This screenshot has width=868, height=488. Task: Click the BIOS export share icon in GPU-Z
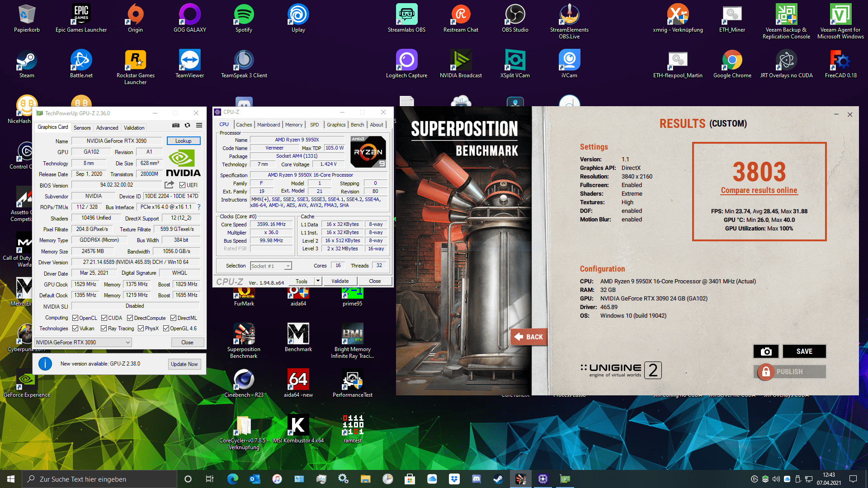(169, 185)
